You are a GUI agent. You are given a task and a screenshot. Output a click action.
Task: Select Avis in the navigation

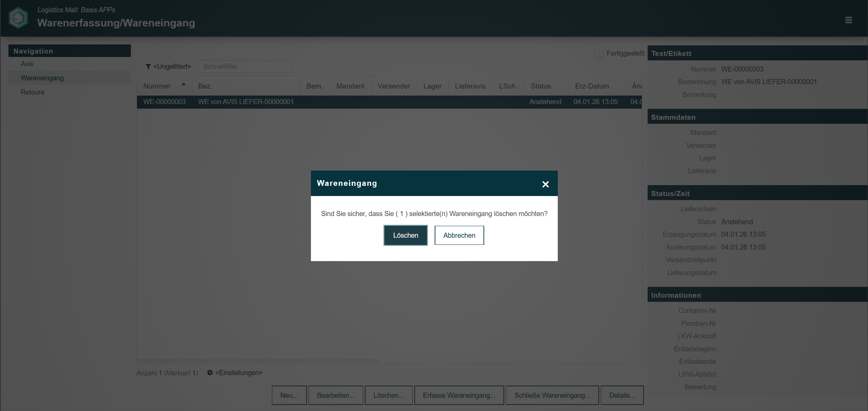tap(27, 64)
